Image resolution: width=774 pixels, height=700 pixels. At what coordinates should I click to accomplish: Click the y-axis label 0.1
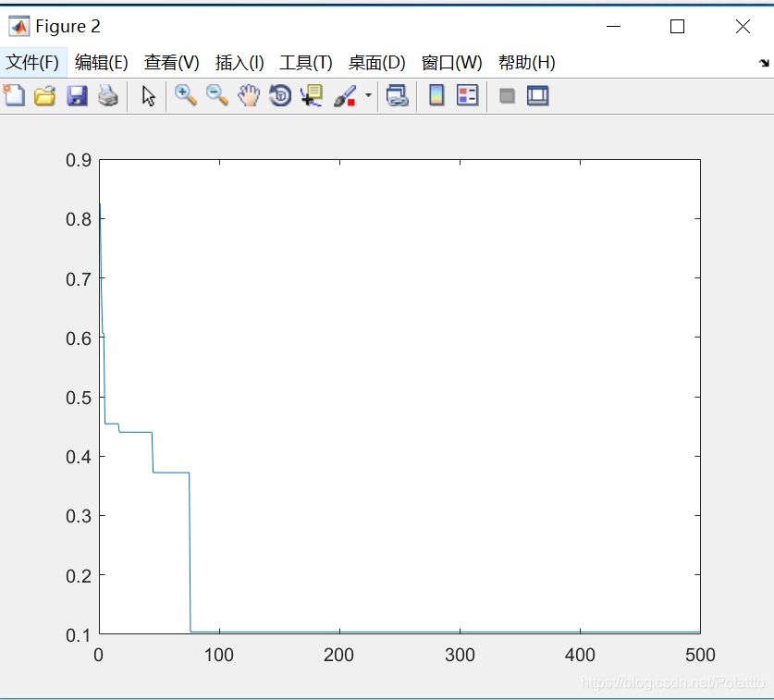click(x=79, y=635)
